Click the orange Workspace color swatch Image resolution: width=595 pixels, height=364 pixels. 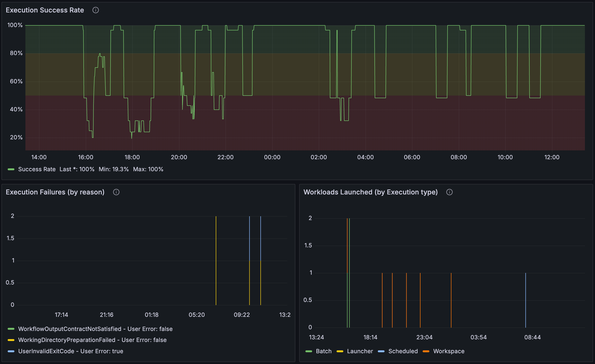click(426, 351)
